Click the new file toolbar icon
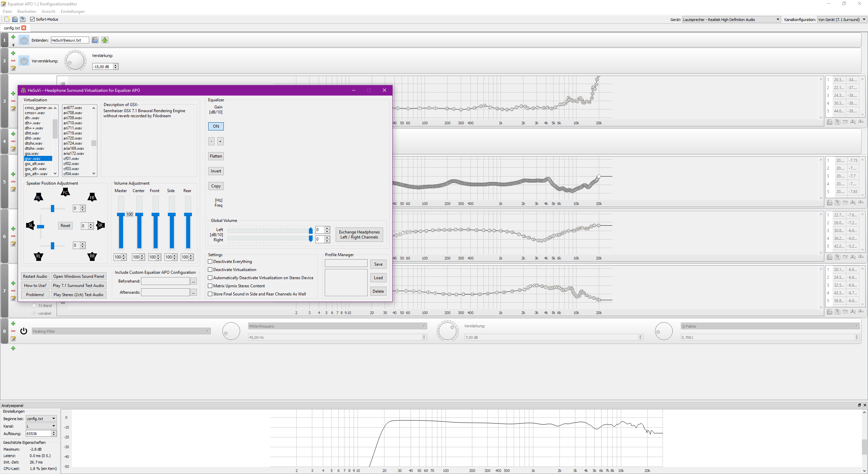 [x=7, y=19]
